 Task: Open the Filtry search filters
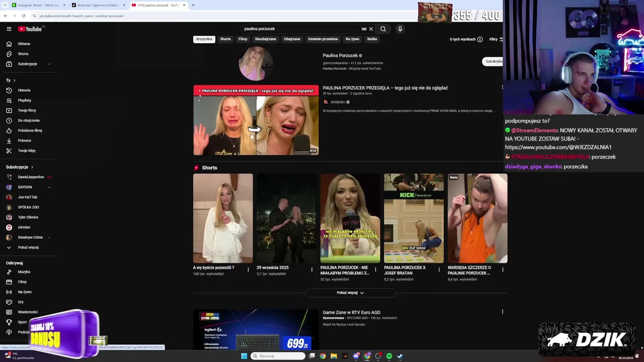[x=496, y=39]
